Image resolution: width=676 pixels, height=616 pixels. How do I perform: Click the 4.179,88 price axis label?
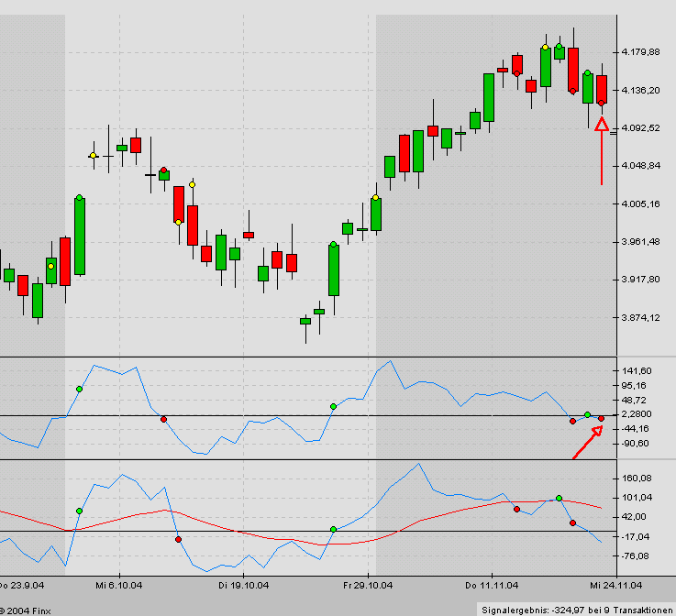[x=640, y=52]
